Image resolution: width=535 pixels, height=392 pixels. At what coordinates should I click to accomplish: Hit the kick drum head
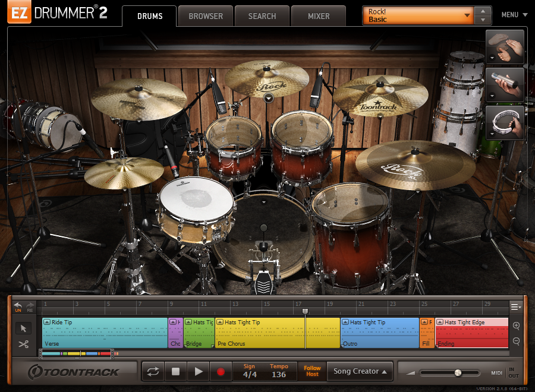pyautogui.click(x=263, y=235)
